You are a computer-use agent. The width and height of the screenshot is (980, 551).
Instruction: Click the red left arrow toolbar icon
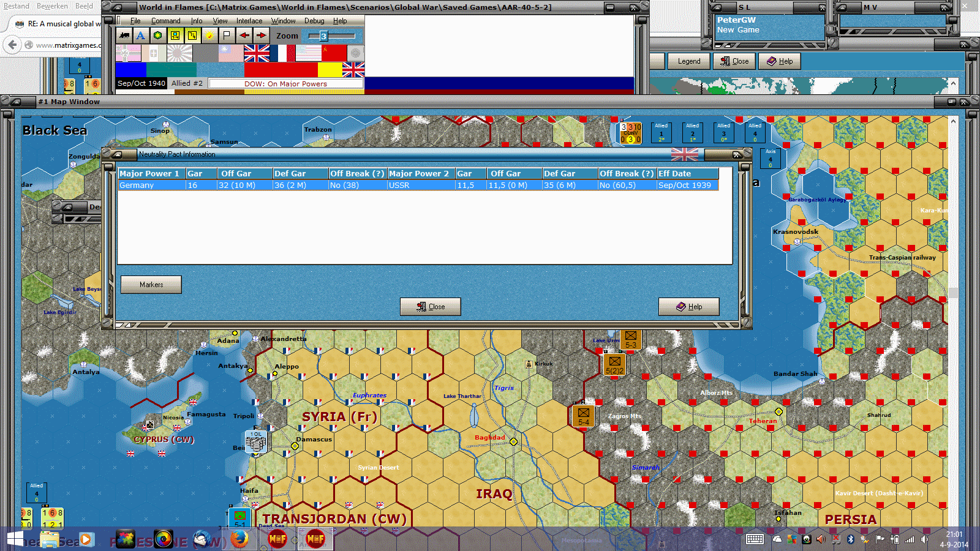(x=244, y=36)
